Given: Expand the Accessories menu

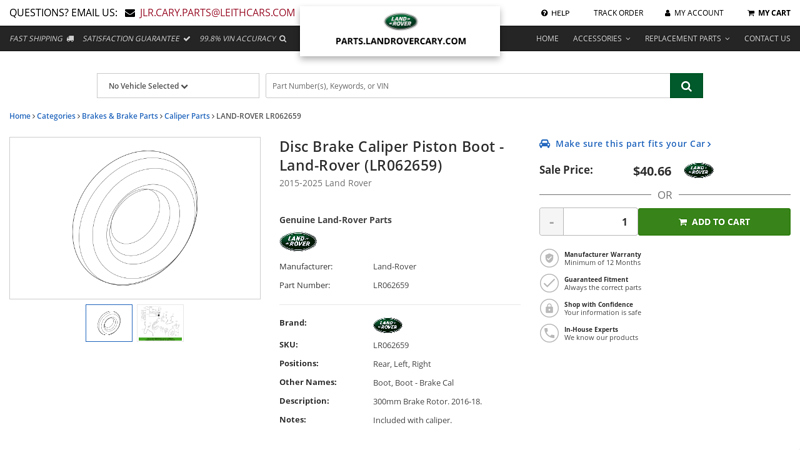Looking at the screenshot, I should (601, 39).
